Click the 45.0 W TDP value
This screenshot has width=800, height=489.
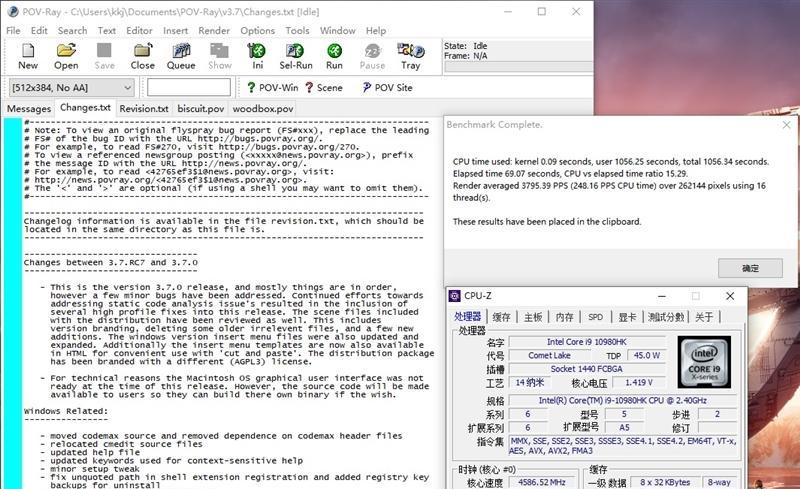646,355
